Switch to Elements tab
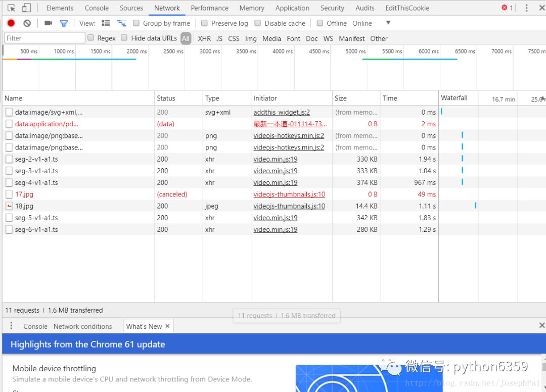 [x=60, y=8]
